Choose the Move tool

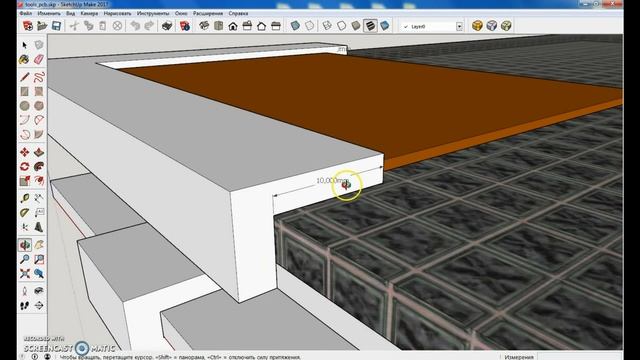coord(24,152)
